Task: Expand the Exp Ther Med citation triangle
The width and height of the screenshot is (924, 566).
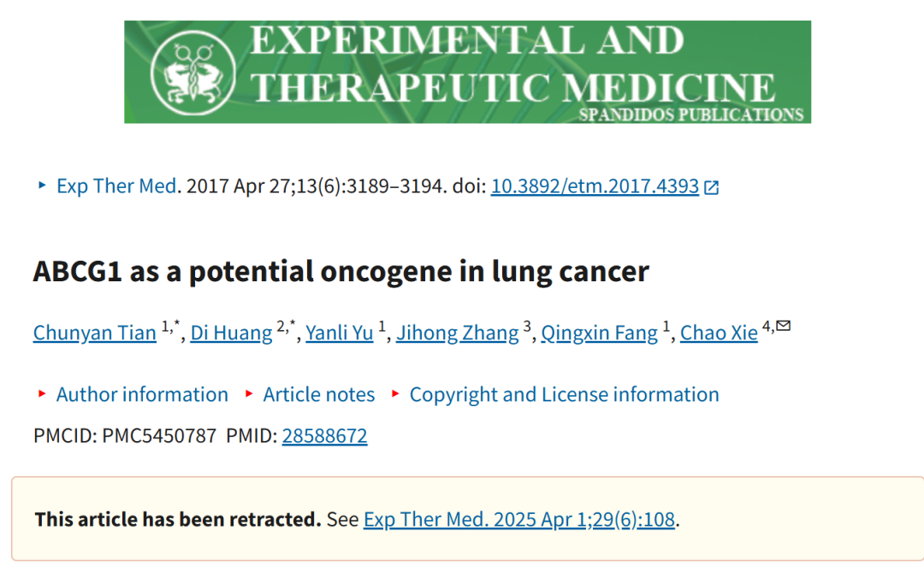Action: (x=42, y=186)
